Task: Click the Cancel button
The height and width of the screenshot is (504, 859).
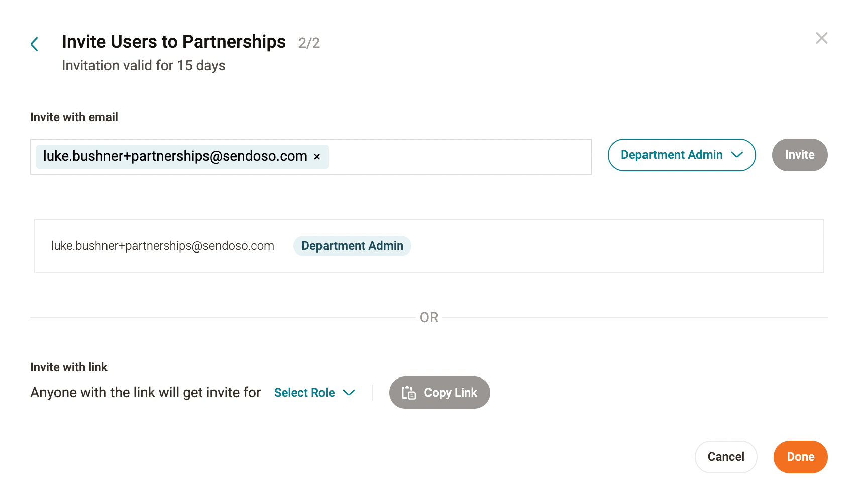Action: (725, 457)
